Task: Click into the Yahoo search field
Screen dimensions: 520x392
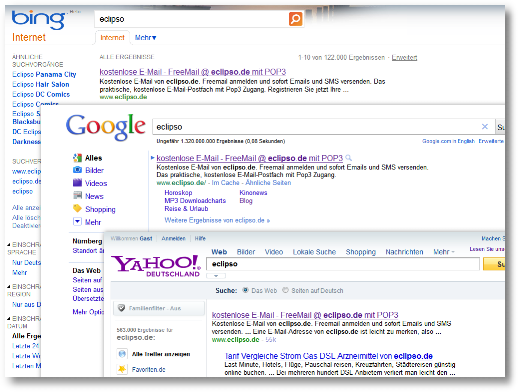Action: click(343, 264)
